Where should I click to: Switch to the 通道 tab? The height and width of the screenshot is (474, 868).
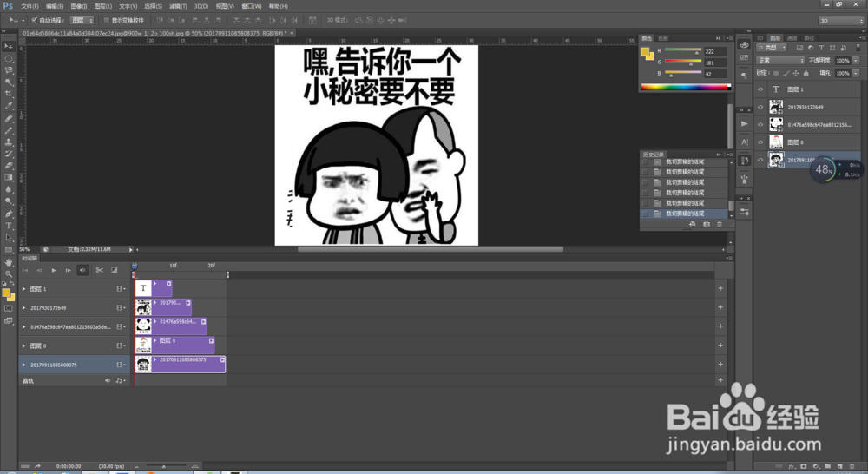792,37
